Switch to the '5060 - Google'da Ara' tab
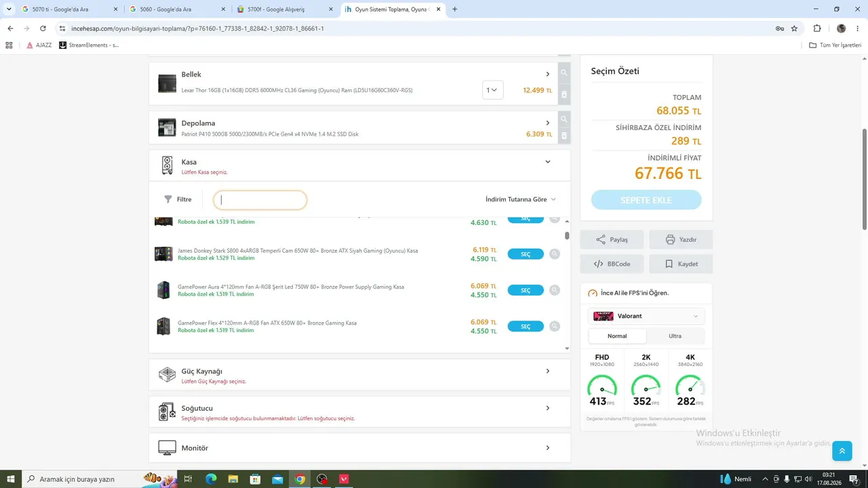The height and width of the screenshot is (488, 868). [177, 9]
